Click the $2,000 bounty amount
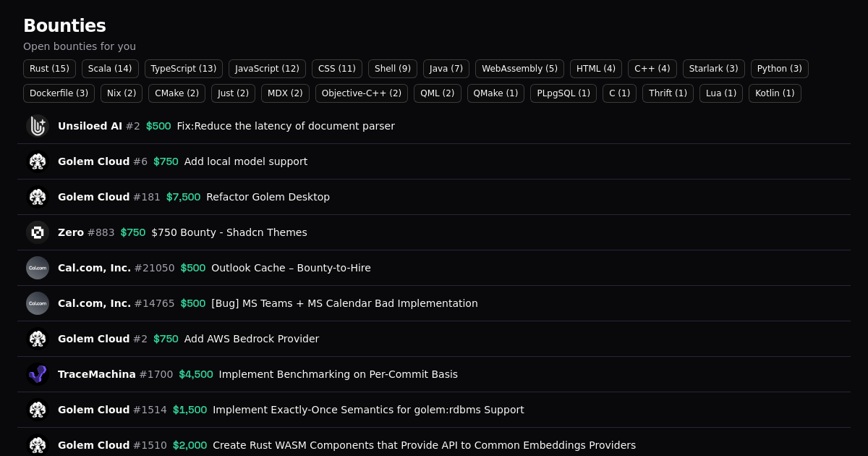Viewport: 868px width, 456px height. 190,445
